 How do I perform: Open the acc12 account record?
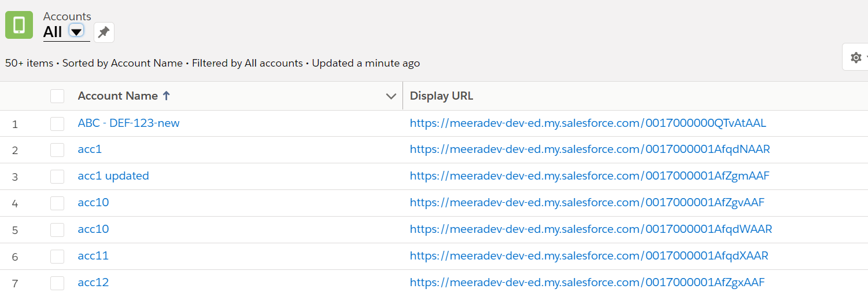click(x=93, y=282)
